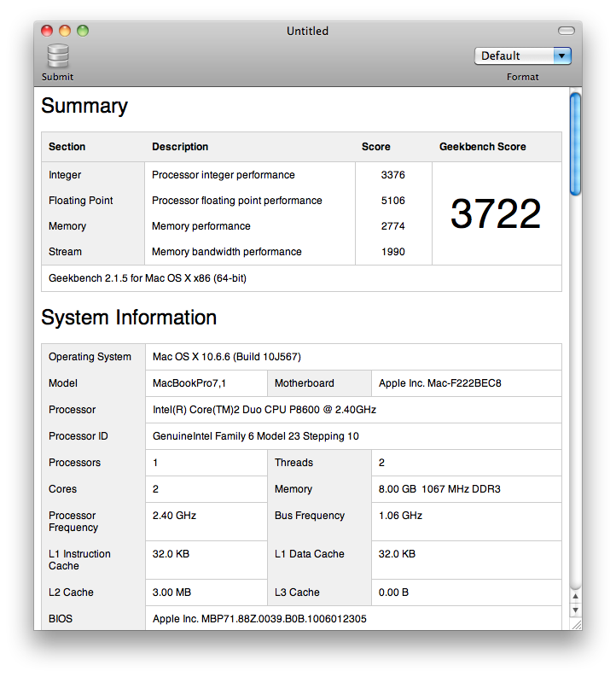Click the Geekbench Score column header
The height and width of the screenshot is (677, 616).
click(x=483, y=147)
